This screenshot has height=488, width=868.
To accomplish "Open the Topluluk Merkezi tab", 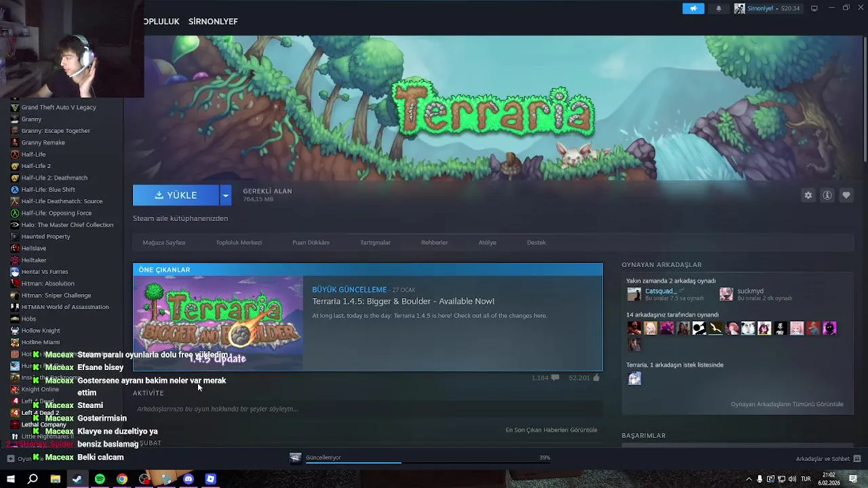I will click(x=239, y=243).
